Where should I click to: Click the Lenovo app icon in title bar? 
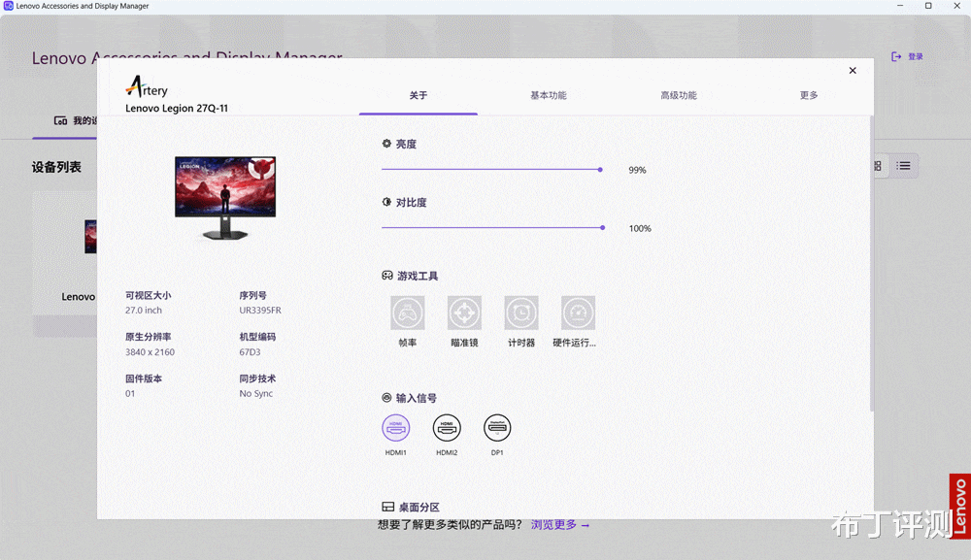tap(8, 6)
